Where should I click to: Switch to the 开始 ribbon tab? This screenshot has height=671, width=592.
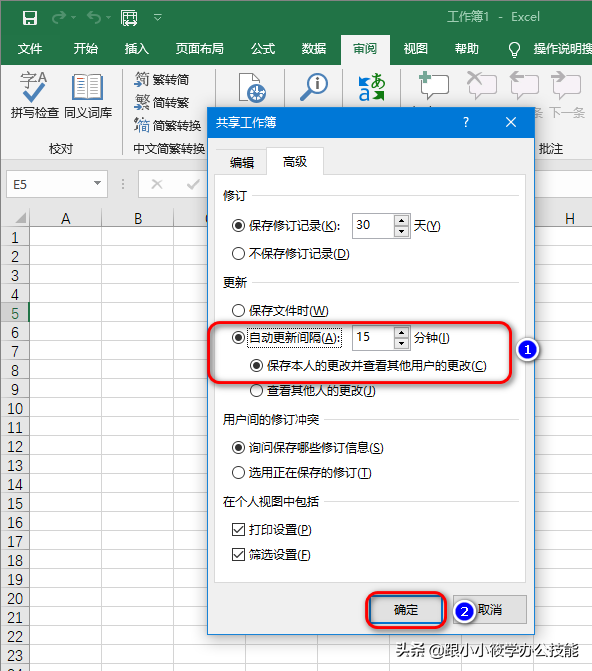pos(86,49)
